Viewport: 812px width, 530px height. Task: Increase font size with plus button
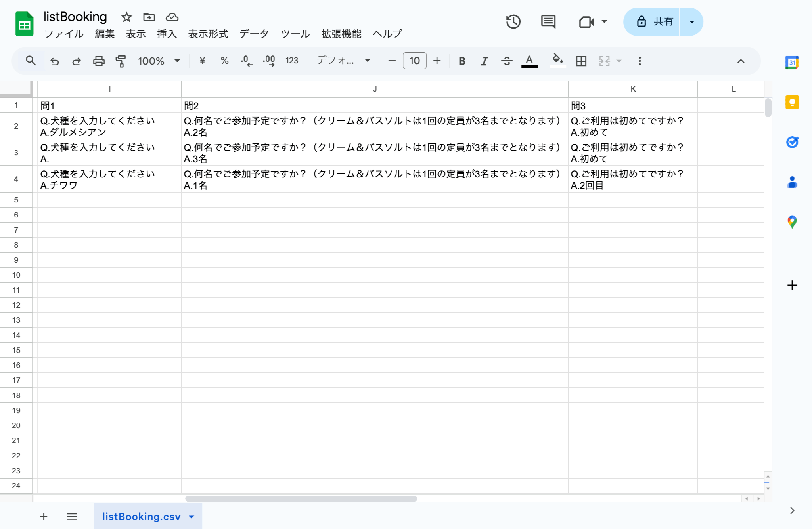(x=437, y=61)
